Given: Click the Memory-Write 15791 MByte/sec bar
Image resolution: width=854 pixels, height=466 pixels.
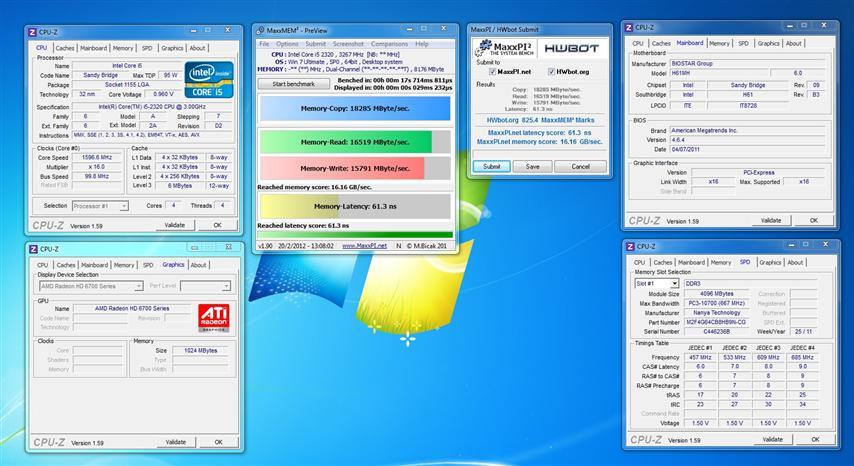Looking at the screenshot, I should 355,168.
